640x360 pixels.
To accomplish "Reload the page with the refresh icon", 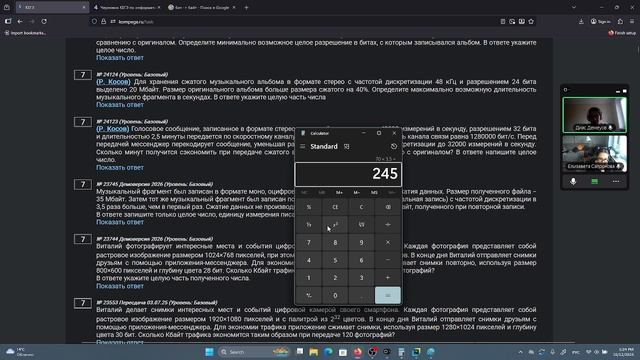I will coord(44,21).
